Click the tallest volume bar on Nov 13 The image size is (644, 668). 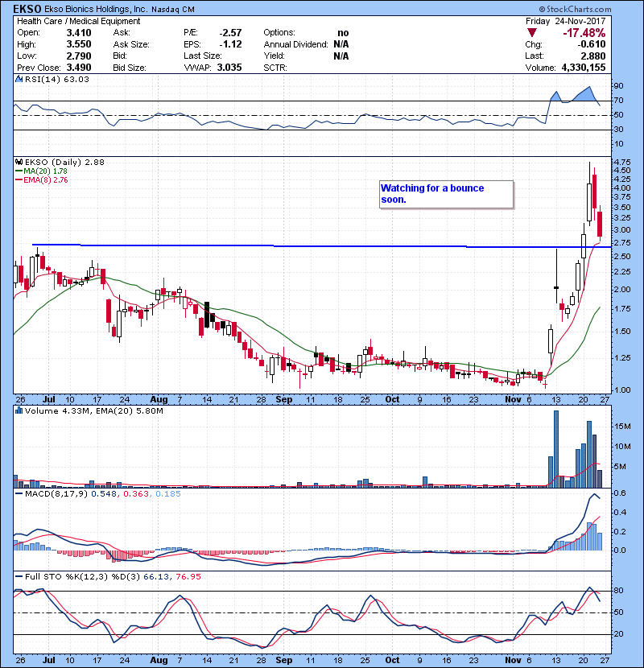(555, 449)
